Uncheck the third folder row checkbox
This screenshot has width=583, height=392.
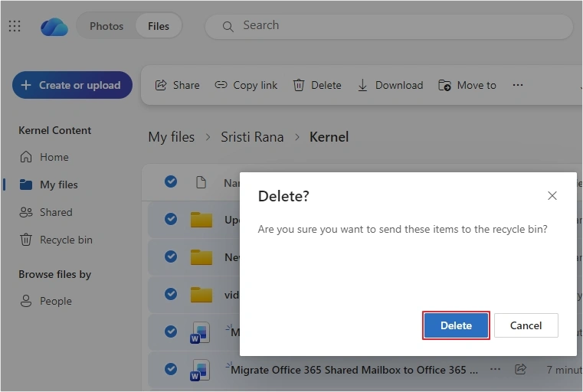pos(171,294)
